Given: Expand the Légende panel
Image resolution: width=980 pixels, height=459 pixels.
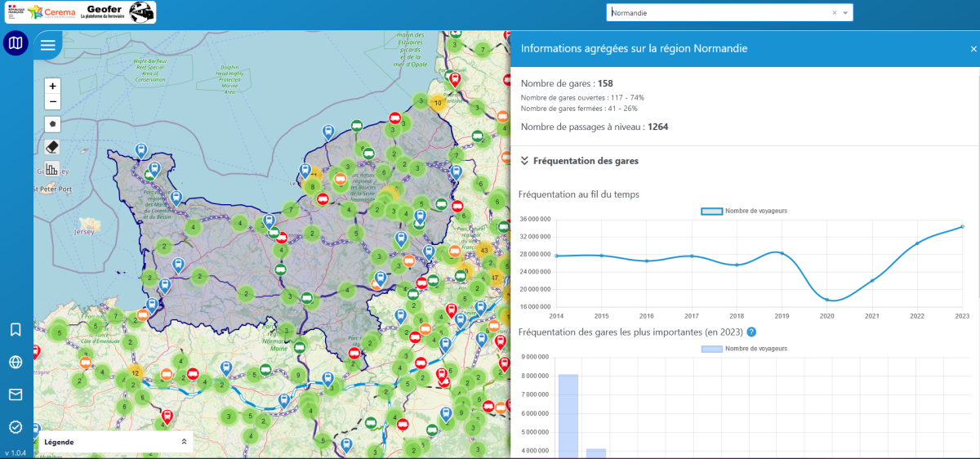Looking at the screenshot, I should pyautogui.click(x=184, y=442).
